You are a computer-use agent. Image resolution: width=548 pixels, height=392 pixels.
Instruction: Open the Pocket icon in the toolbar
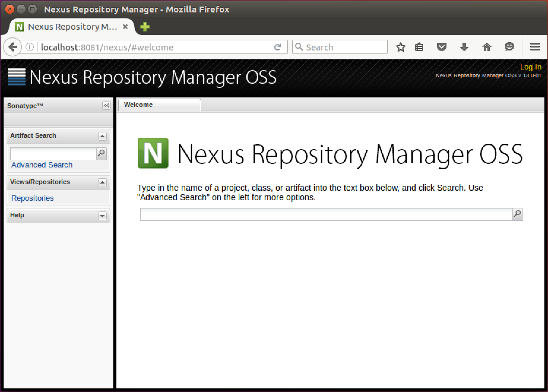click(441, 47)
